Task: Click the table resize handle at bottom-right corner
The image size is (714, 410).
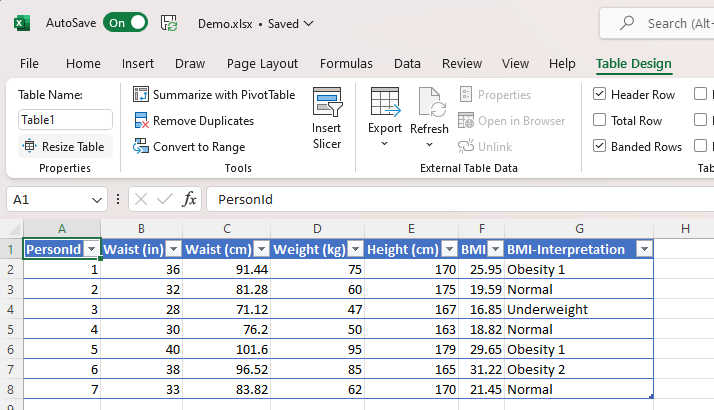Action: click(x=651, y=397)
